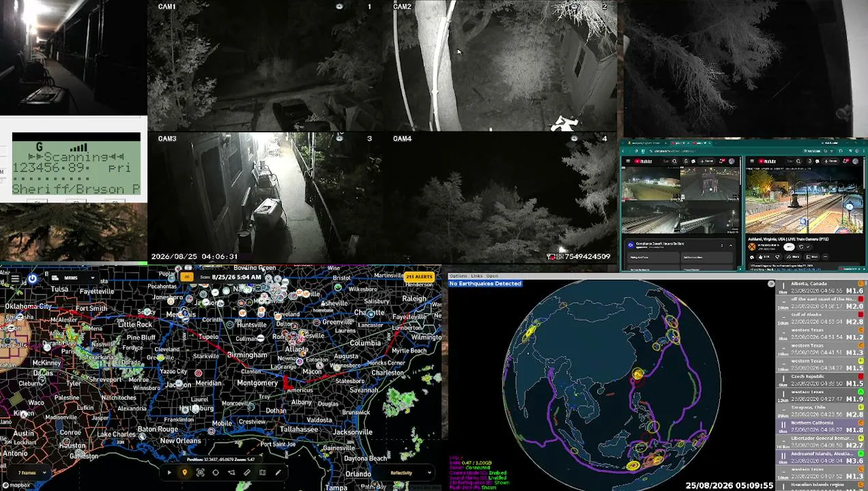Open the Open menu in earthquake app
The height and width of the screenshot is (491, 868).
492,276
